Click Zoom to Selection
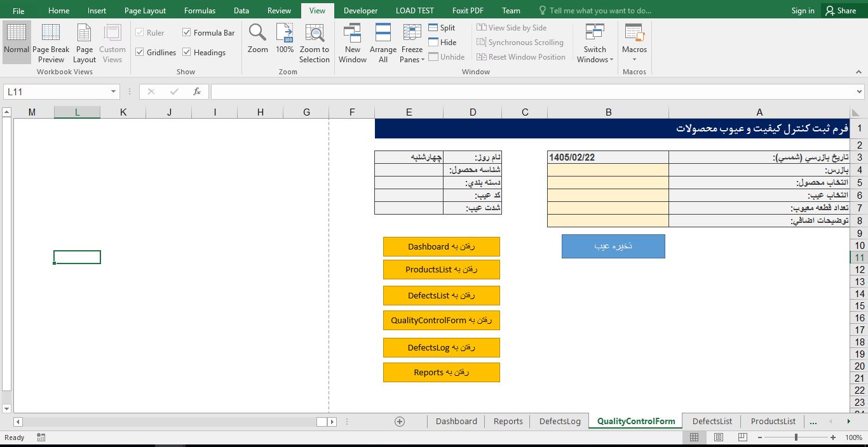868x447 pixels. pyautogui.click(x=315, y=43)
